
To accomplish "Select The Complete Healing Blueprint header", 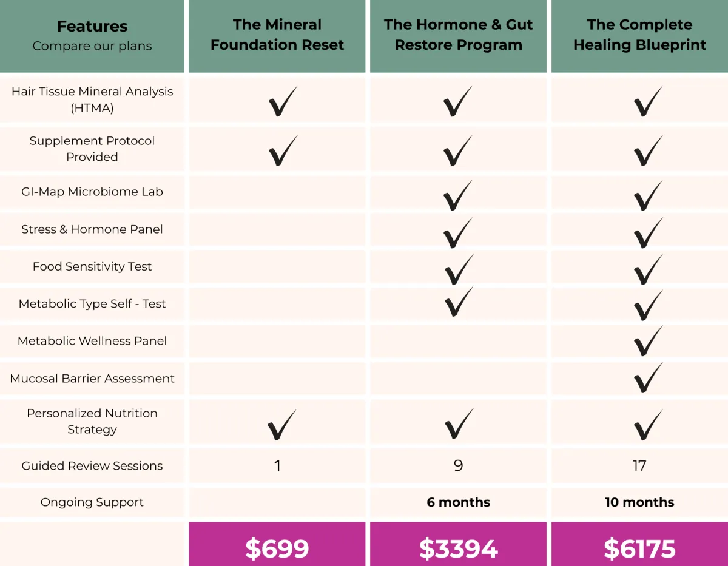I will pyautogui.click(x=639, y=36).
